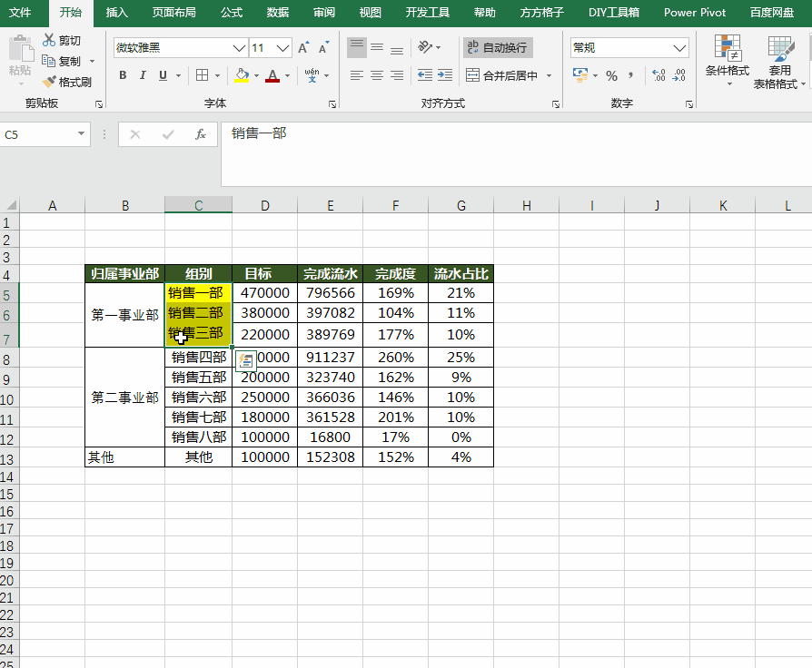The height and width of the screenshot is (668, 812).
Task: Decrease font size with small A icon
Action: pos(323,48)
